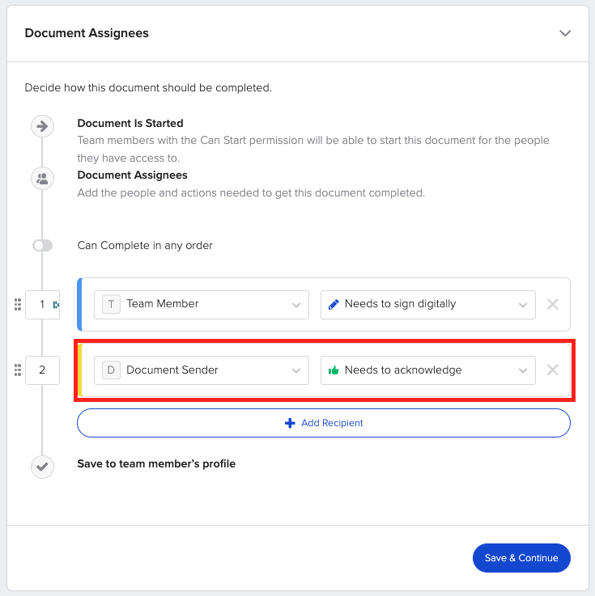
Task: Open the Needs to acknowledge action dropdown
Action: [428, 370]
